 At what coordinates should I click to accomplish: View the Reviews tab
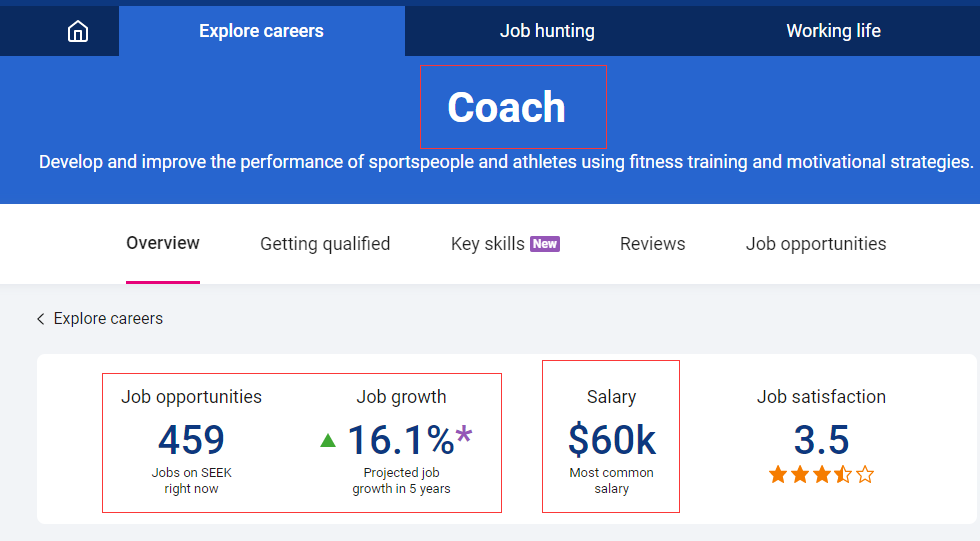click(652, 244)
